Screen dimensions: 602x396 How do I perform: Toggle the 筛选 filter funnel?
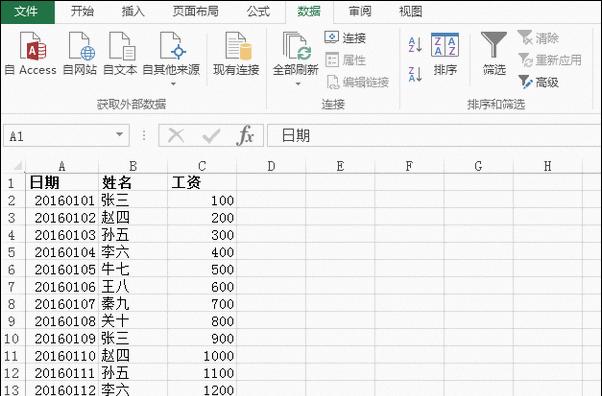494,54
